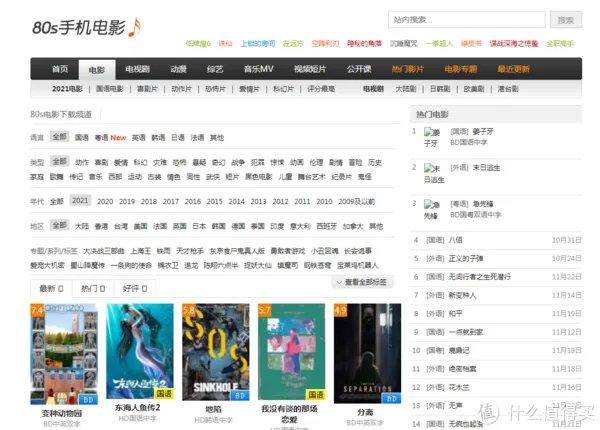Select the 2009及以前 year filter
This screenshot has height=430, width=600.
coord(357,201)
